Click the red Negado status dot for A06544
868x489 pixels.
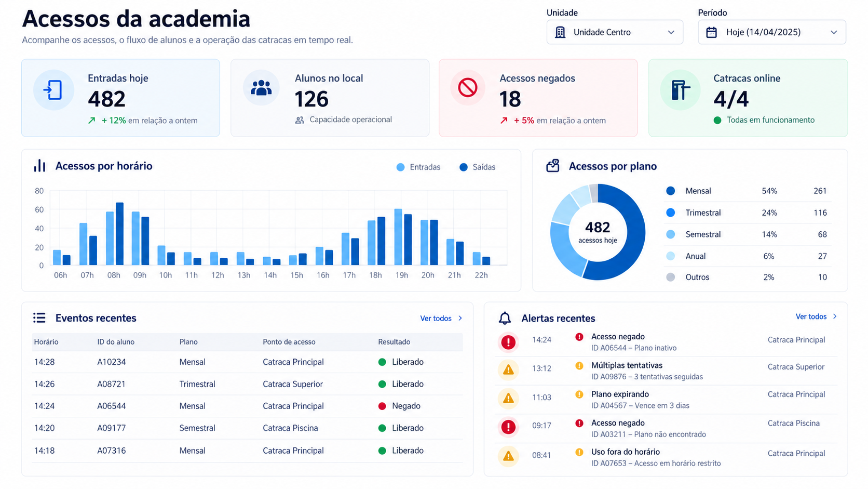click(382, 406)
